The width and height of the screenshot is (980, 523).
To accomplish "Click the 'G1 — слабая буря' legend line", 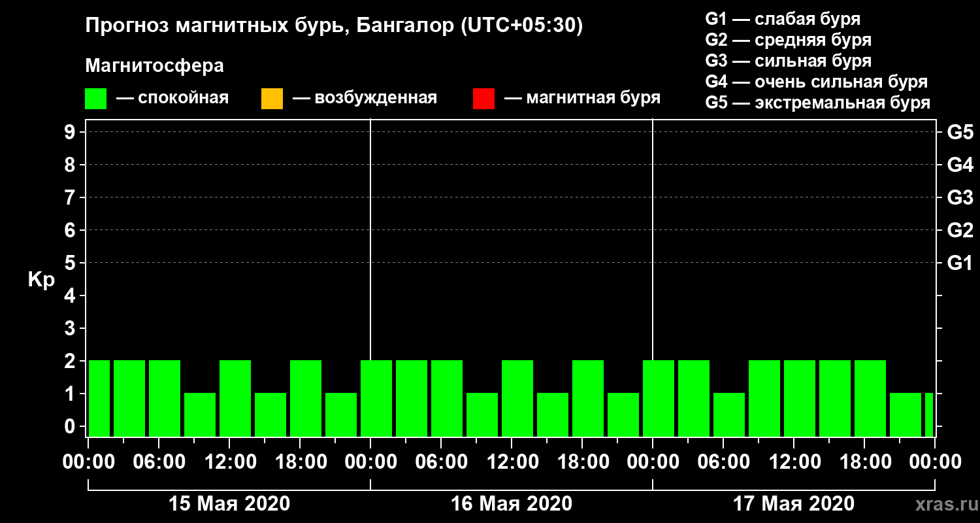I will tap(783, 18).
